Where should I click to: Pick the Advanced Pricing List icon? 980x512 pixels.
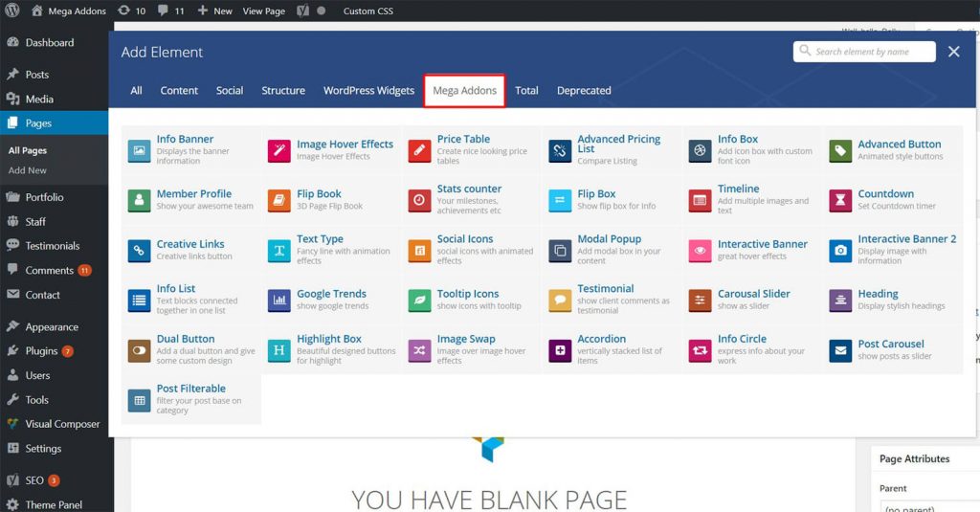click(560, 150)
